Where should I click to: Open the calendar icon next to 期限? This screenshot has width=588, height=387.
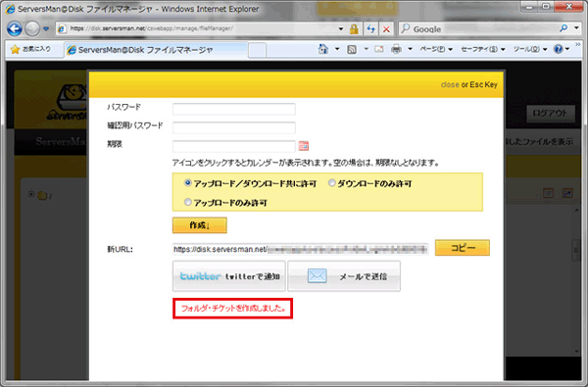point(304,146)
